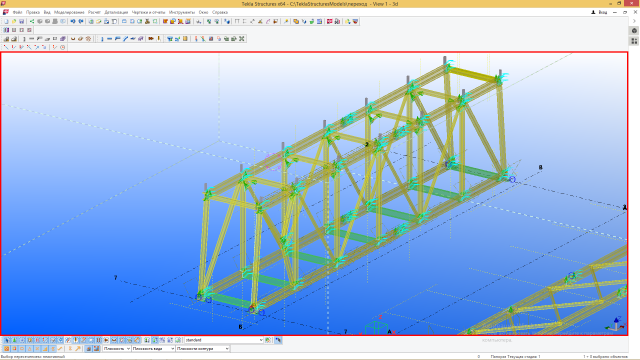Toggle Snap to reference lines switch

[88, 349]
